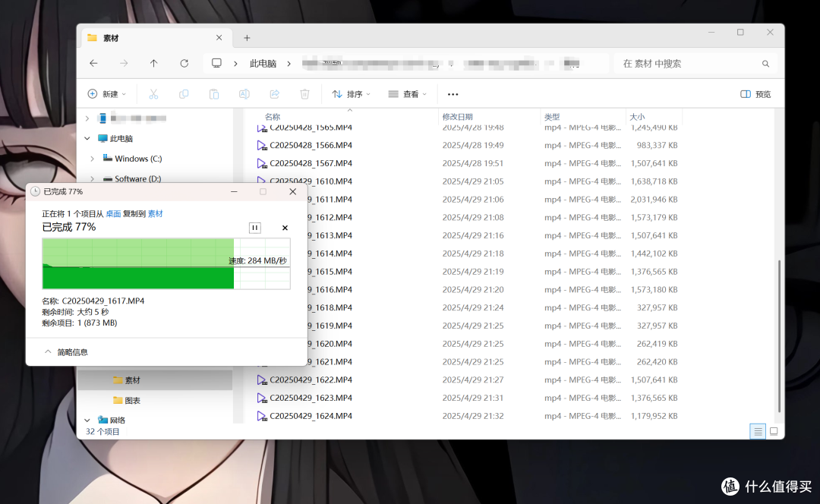This screenshot has height=504, width=820.
Task: Click the Delete trash icon
Action: (305, 94)
